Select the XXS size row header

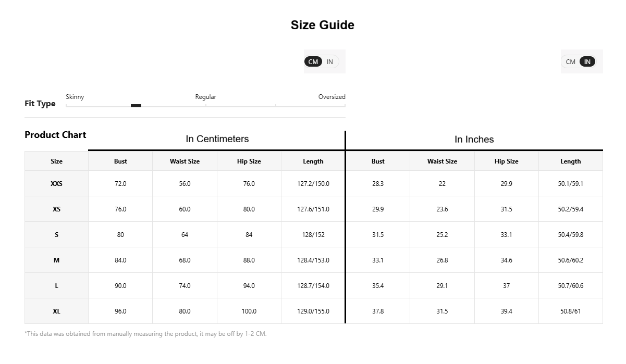[56, 184]
